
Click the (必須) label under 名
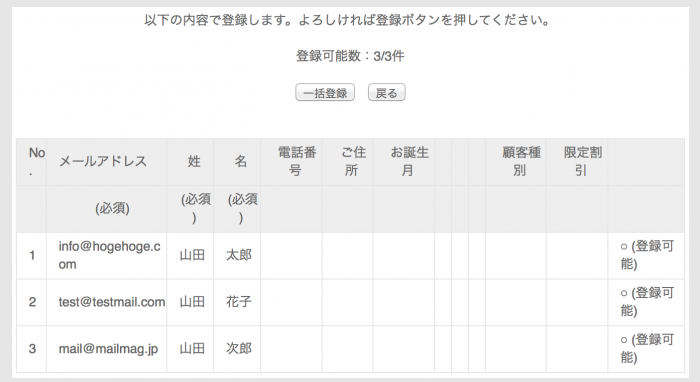pos(242,208)
